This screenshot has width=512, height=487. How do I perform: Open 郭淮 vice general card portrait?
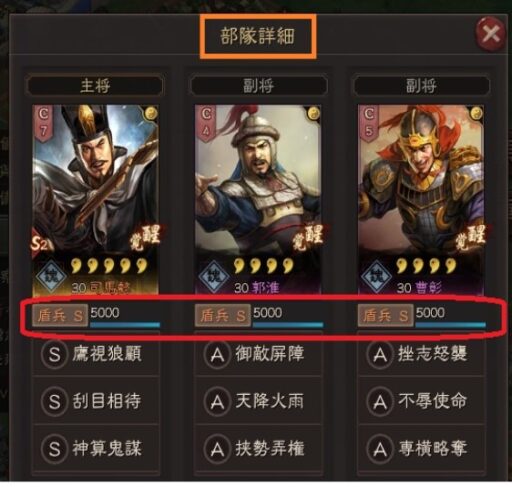point(258,199)
